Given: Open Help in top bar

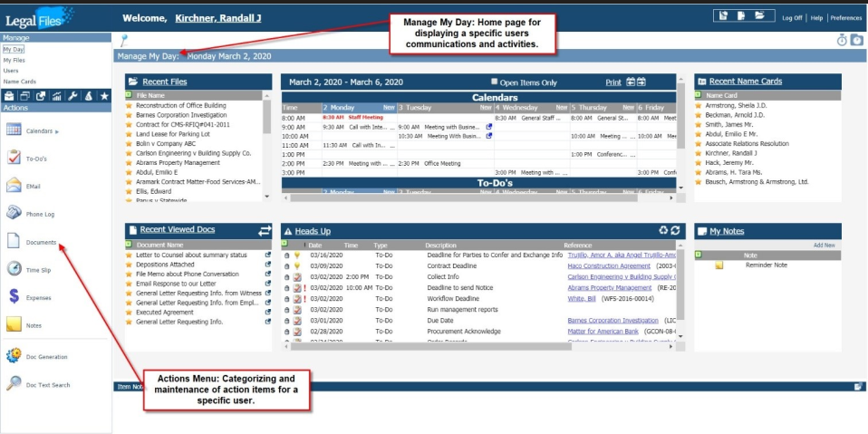Looking at the screenshot, I should pyautogui.click(x=816, y=18).
